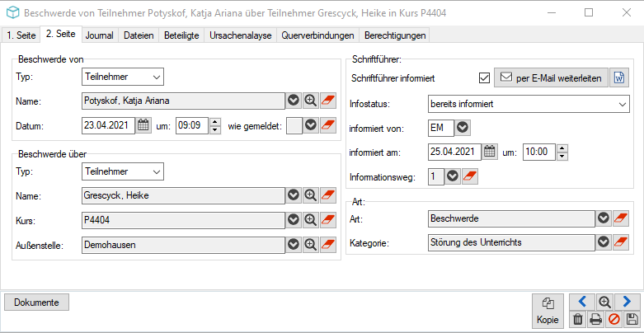Image resolution: width=644 pixels, height=333 pixels.
Task: Open magnifier search for Grescyck, Heike
Action: tap(311, 195)
